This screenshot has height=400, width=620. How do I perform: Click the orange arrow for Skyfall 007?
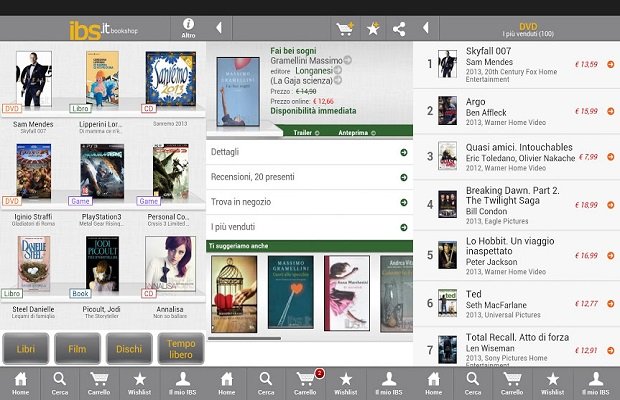point(611,64)
